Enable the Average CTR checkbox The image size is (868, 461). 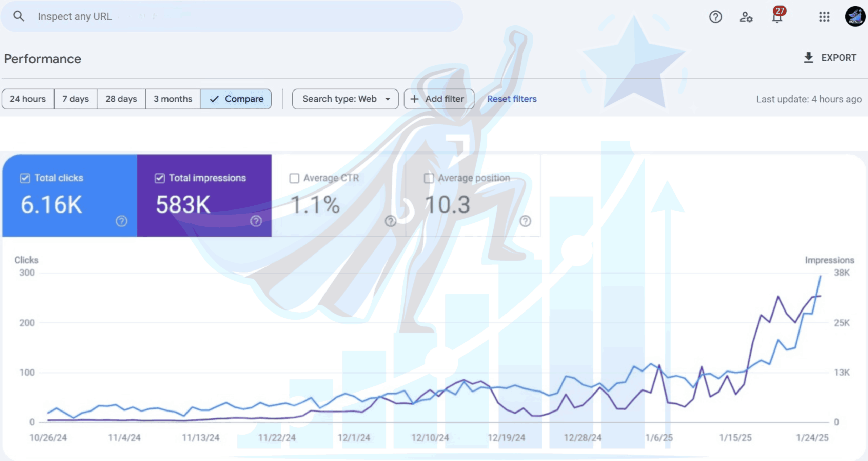pos(294,177)
